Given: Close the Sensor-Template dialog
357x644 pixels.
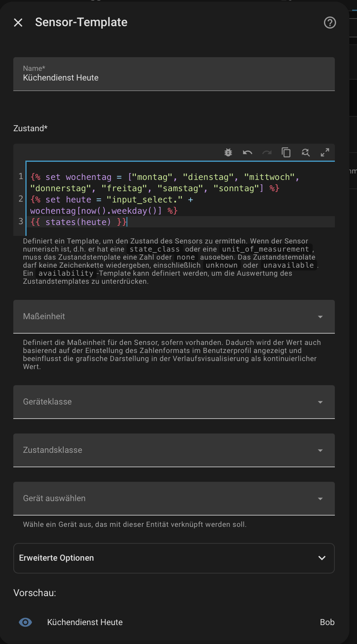Looking at the screenshot, I should pos(18,23).
